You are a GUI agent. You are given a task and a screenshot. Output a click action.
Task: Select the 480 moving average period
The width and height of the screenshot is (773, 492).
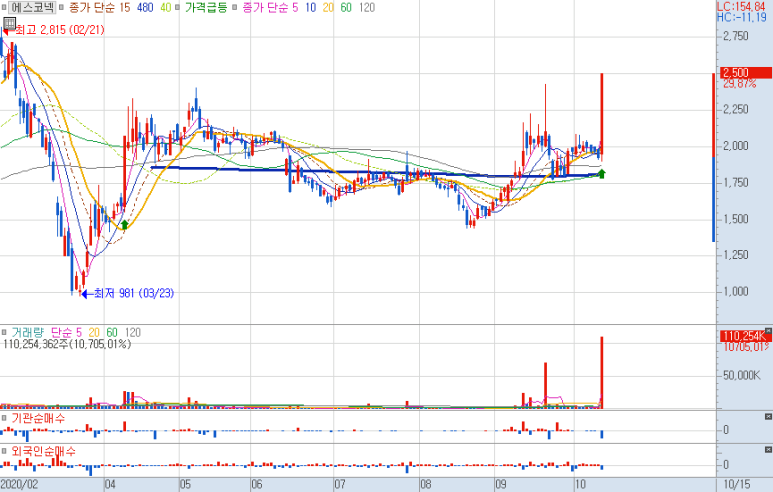145,7
